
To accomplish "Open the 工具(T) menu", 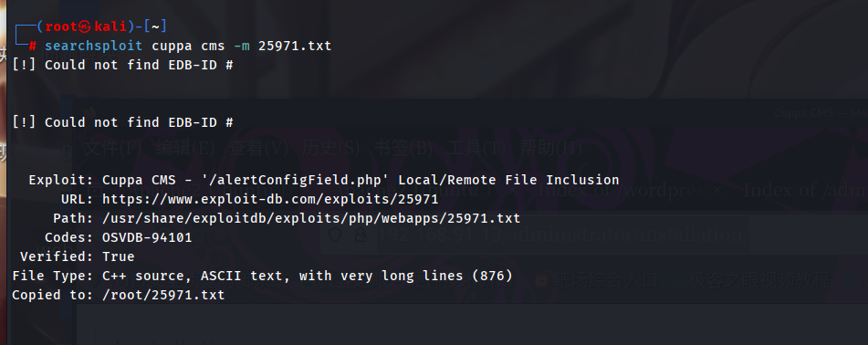I will pos(476,149).
